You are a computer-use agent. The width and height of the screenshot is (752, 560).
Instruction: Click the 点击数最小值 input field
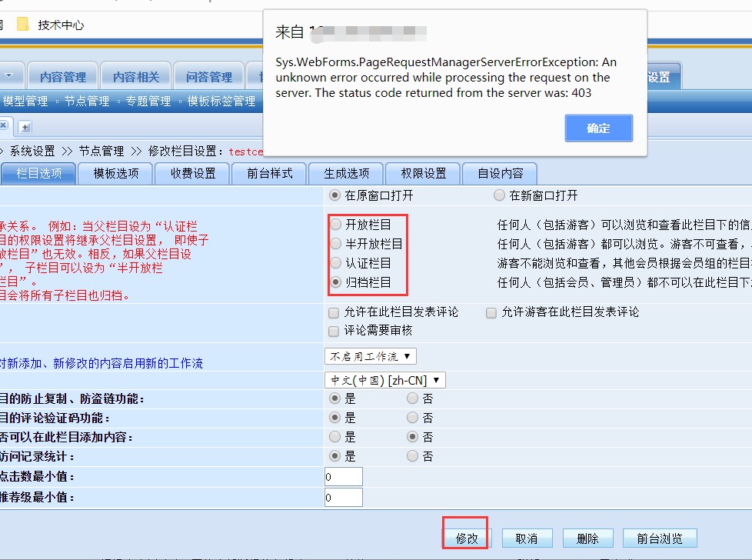pyautogui.click(x=343, y=477)
